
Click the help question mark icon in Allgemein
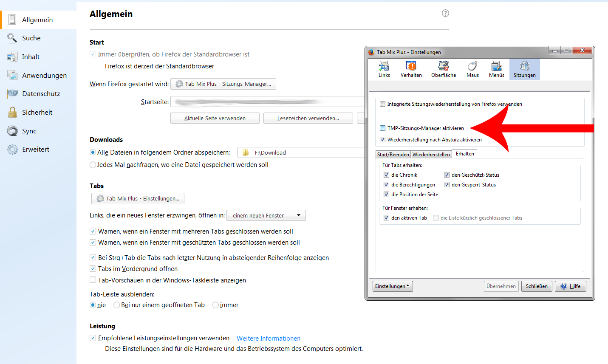click(x=445, y=13)
